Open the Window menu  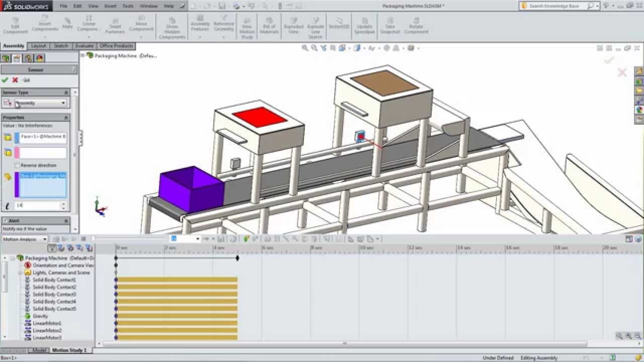[148, 6]
